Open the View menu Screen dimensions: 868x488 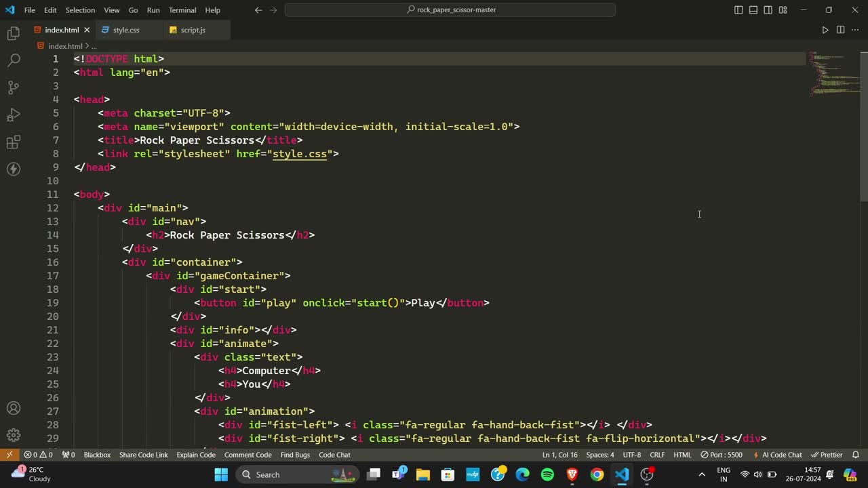tap(112, 10)
